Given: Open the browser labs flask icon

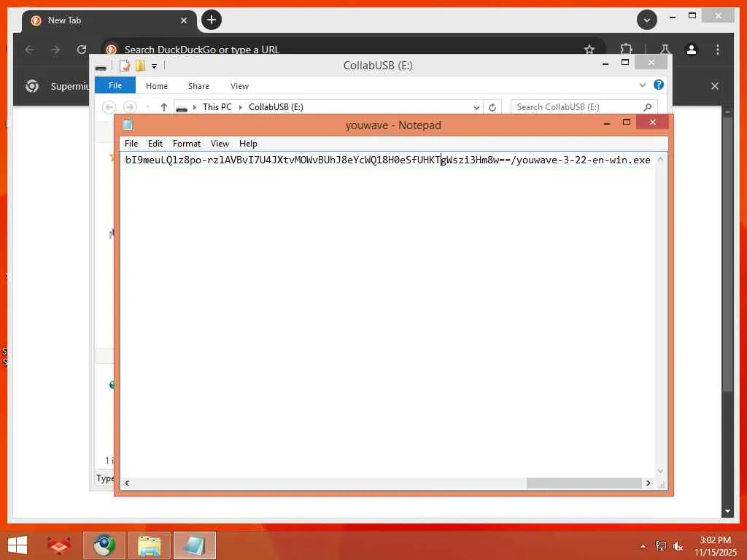Looking at the screenshot, I should pyautogui.click(x=665, y=49).
